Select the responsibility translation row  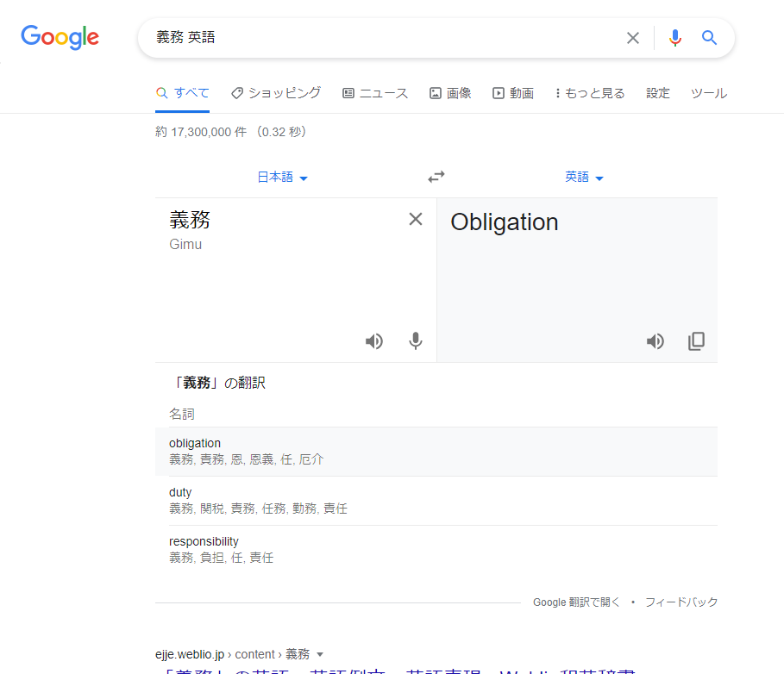(x=436, y=550)
